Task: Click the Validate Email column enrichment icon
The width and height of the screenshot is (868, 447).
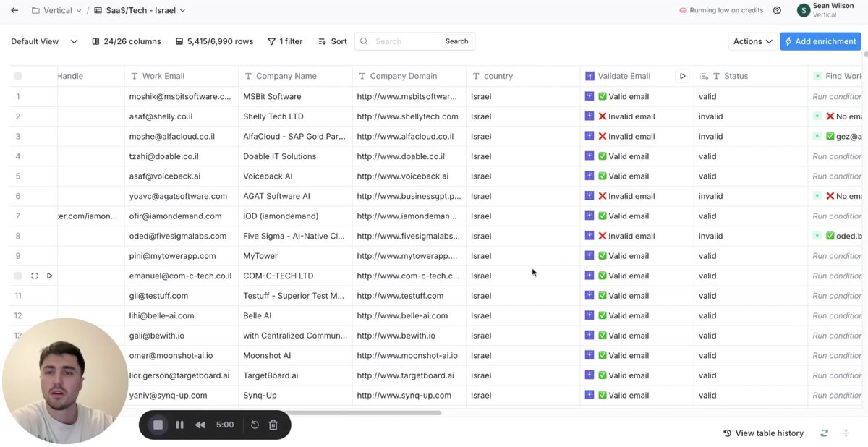Action: pyautogui.click(x=590, y=76)
